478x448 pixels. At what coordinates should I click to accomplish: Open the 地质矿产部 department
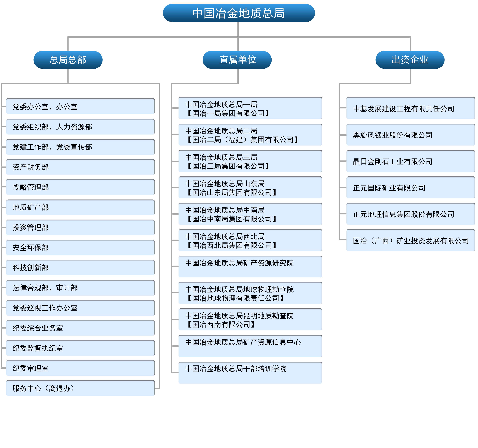click(80, 207)
